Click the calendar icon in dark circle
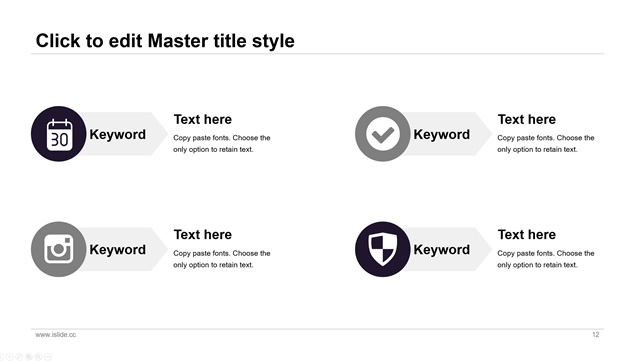 tap(59, 134)
